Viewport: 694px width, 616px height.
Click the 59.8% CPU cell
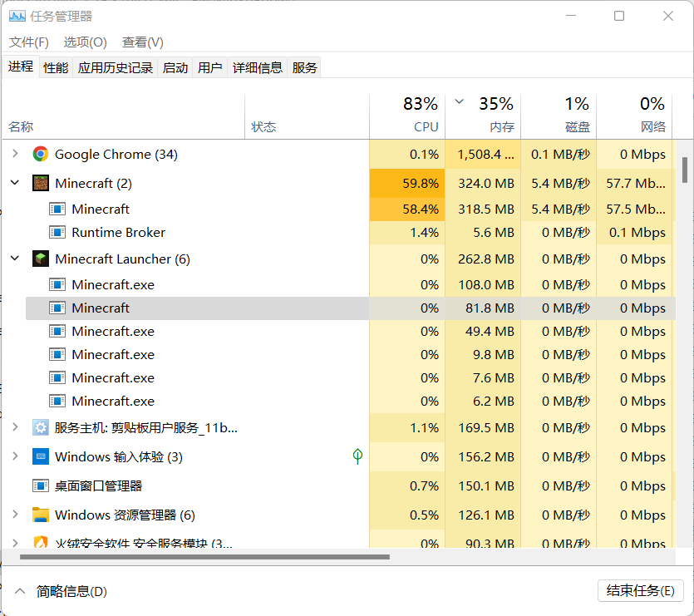pyautogui.click(x=407, y=183)
